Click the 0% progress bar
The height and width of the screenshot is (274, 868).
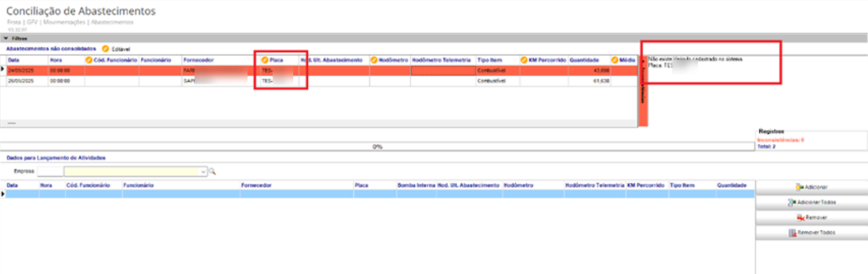pos(377,147)
